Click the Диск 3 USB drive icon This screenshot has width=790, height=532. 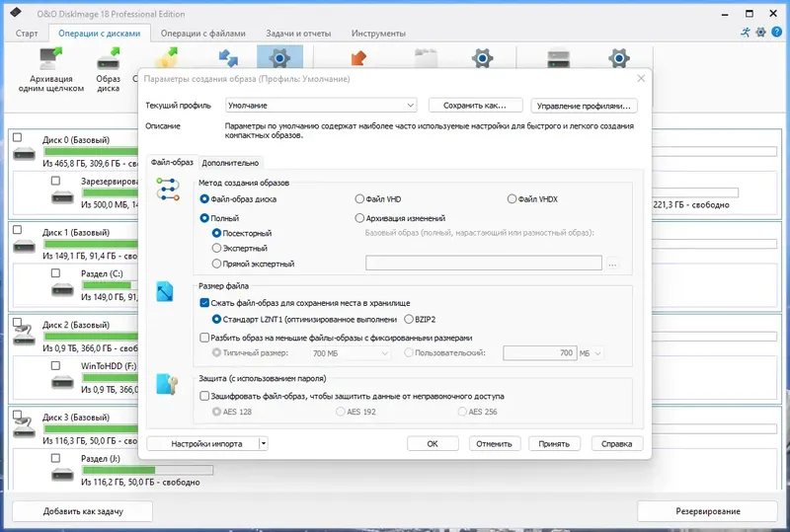coord(24,426)
